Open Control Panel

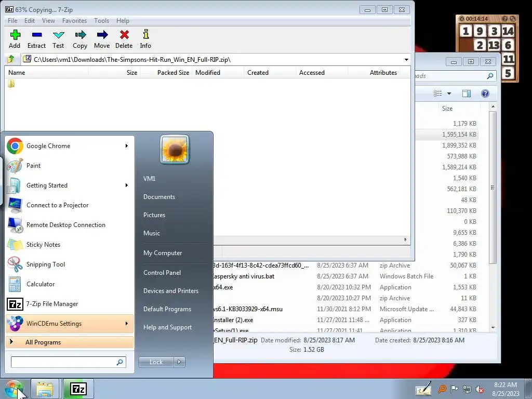pos(162,273)
